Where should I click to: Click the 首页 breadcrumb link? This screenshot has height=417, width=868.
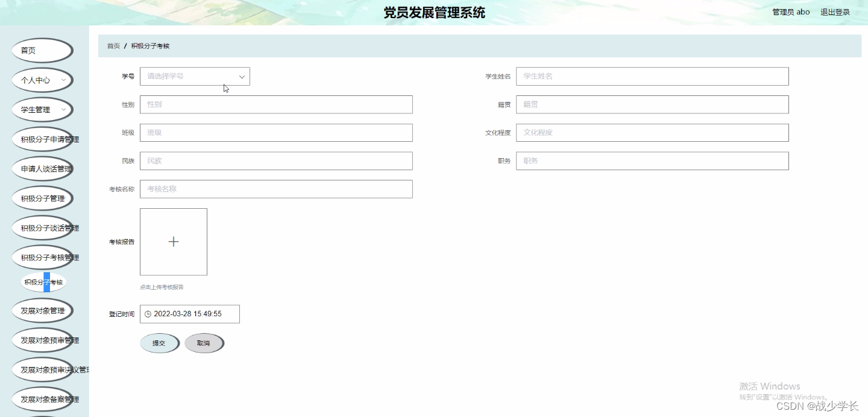click(x=113, y=45)
